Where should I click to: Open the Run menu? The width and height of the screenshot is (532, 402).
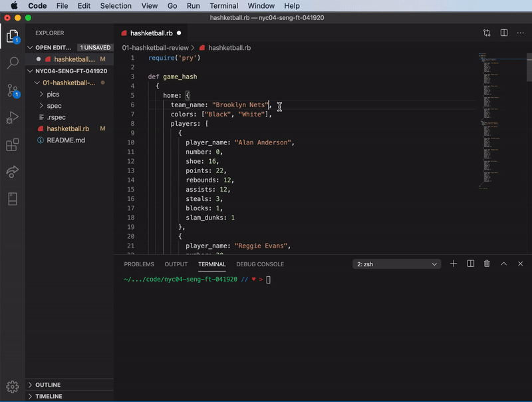pos(194,6)
